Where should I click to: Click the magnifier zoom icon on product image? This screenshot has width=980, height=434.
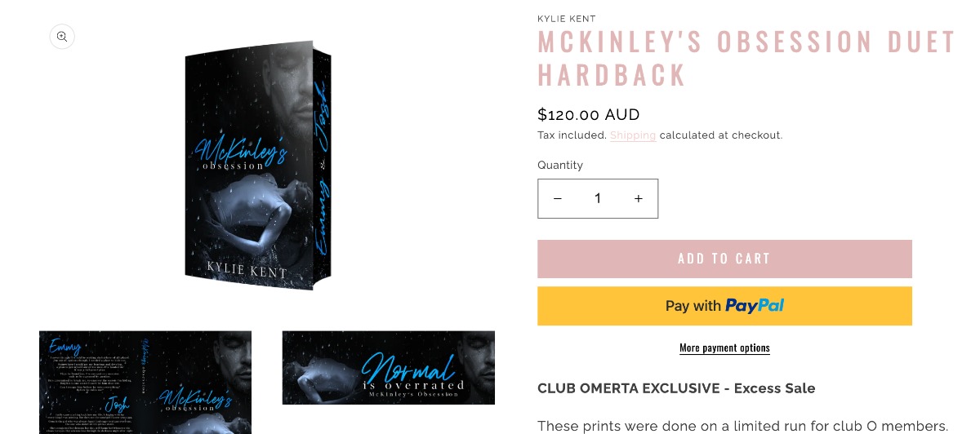(x=62, y=37)
